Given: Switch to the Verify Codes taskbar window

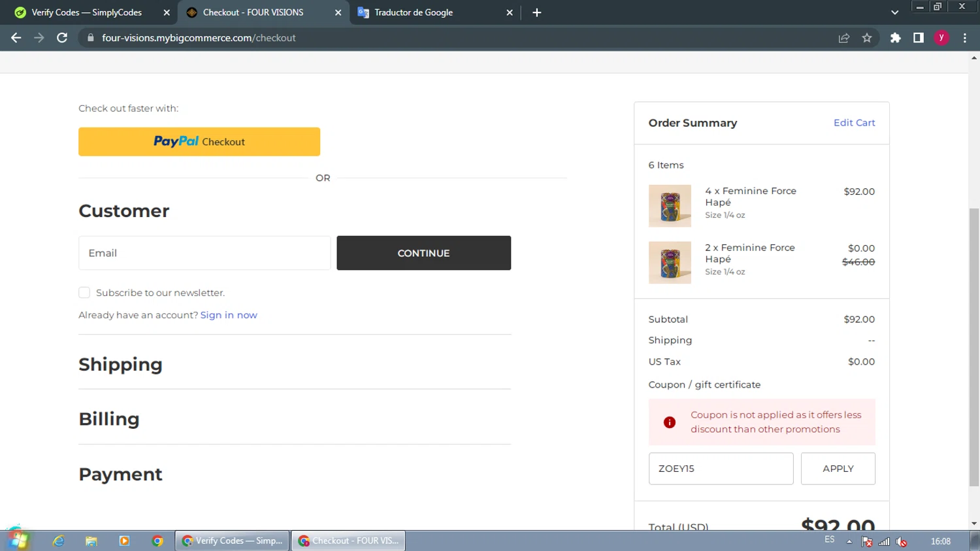Looking at the screenshot, I should [233, 541].
